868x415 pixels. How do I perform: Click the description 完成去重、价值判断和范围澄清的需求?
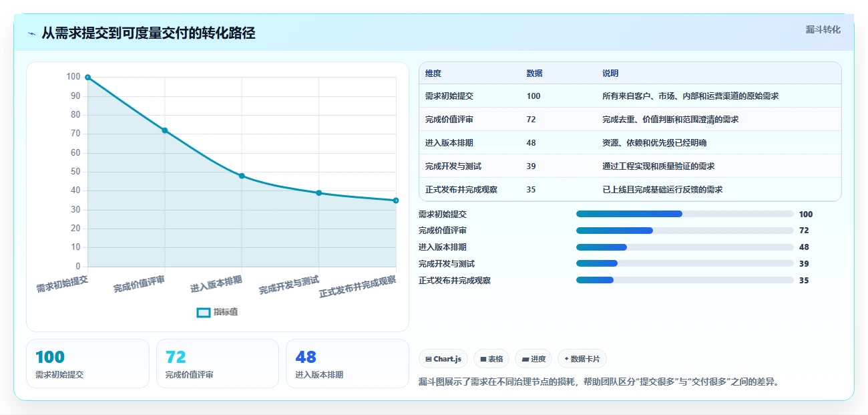[670, 120]
